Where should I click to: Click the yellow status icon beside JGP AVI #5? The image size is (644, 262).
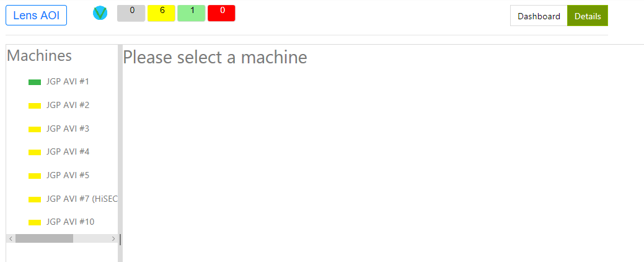pos(35,176)
